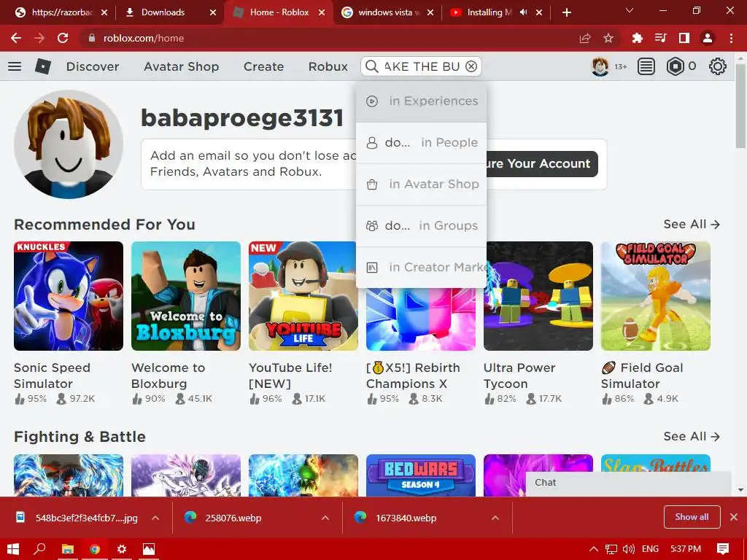Open the Robux balance hexagon icon
The height and width of the screenshot is (560, 747).
click(x=675, y=66)
